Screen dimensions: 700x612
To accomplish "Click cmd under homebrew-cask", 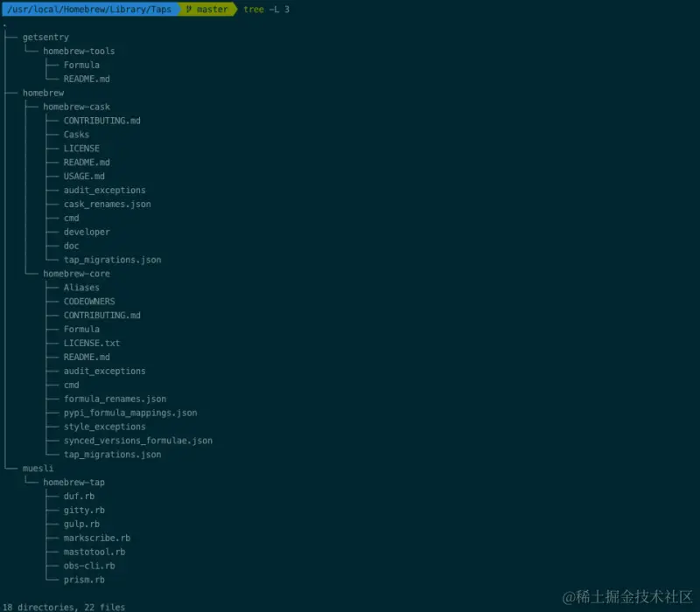I will (72, 218).
